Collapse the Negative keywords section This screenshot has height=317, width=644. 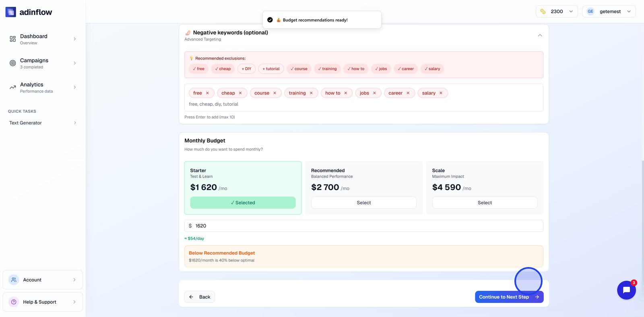click(540, 35)
